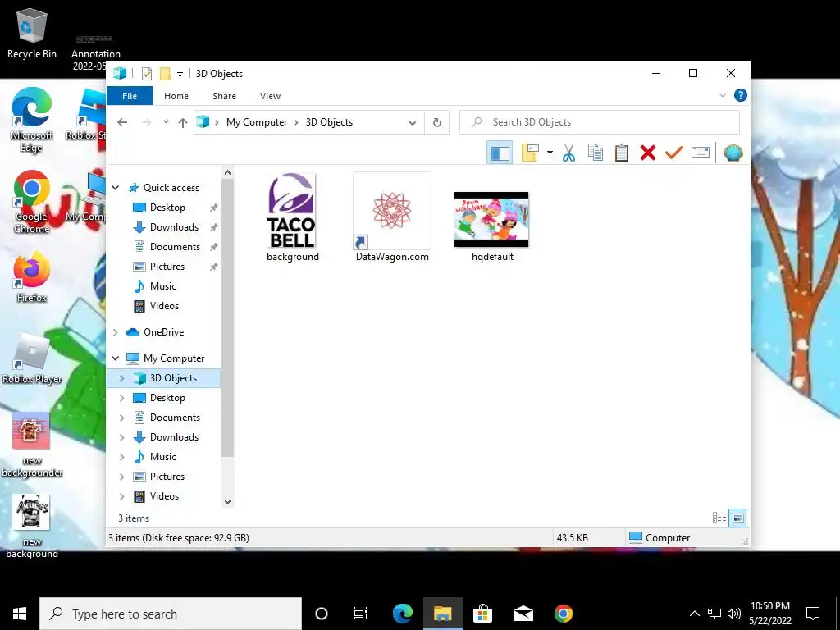Screen dimensions: 840x630
Task: Expand the OneDrive tree node
Action: pos(115,332)
